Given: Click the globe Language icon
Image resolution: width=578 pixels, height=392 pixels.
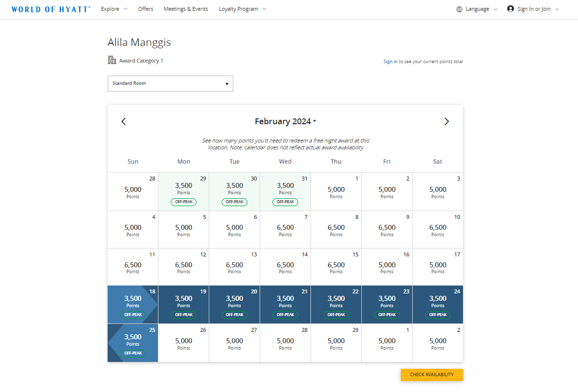Looking at the screenshot, I should [x=459, y=8].
